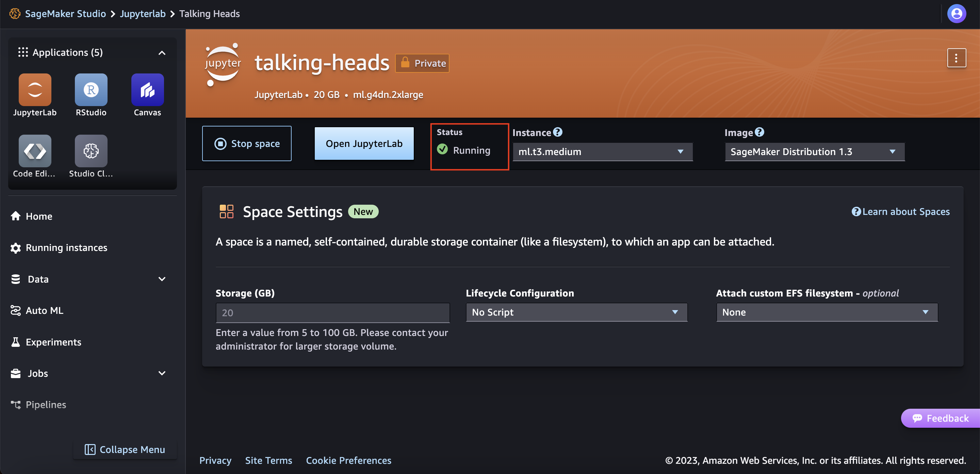Launch the RStudio app icon

(91, 90)
